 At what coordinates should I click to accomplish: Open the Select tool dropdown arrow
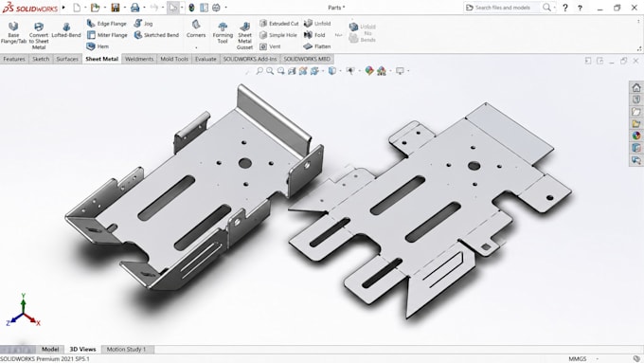(x=182, y=8)
